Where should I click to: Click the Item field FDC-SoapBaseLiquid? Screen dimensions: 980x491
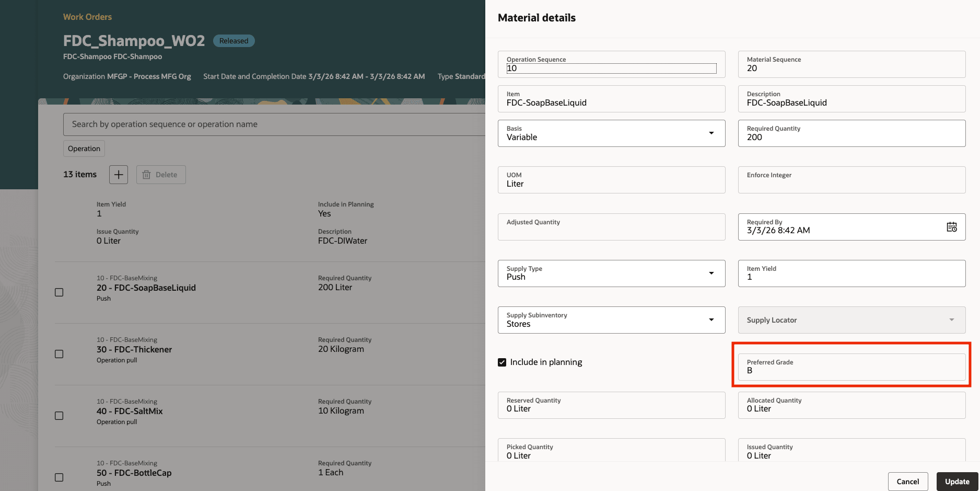611,99
